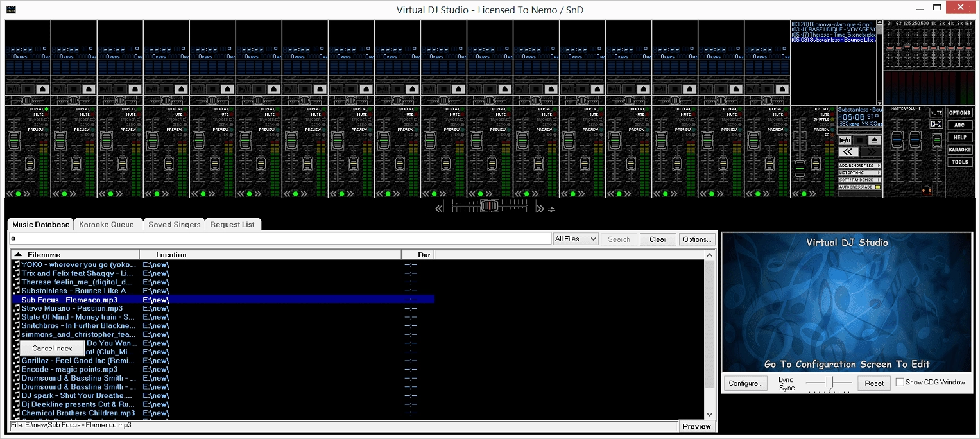The height and width of the screenshot is (439, 980).
Task: Enable Show CDG Window checkbox
Action: coord(900,382)
